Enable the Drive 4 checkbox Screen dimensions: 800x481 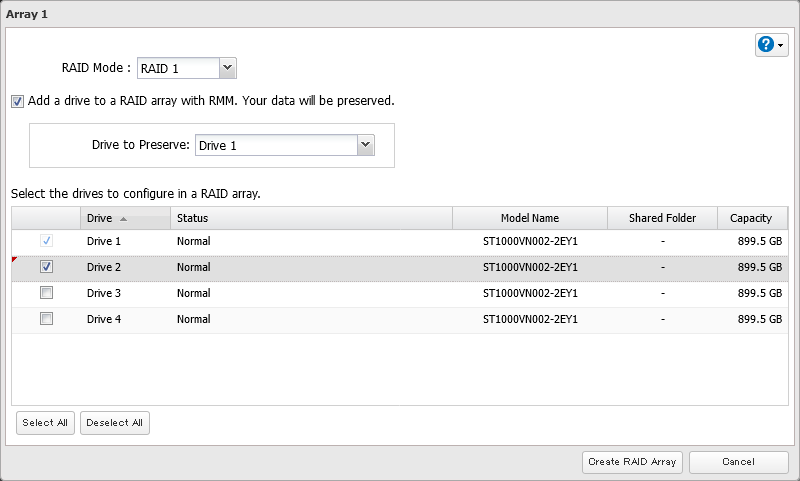pyautogui.click(x=46, y=319)
